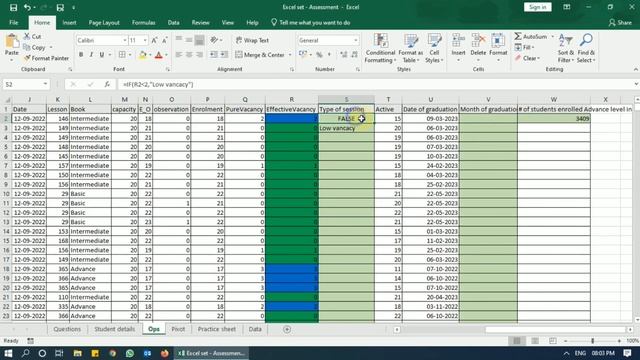Image resolution: width=640 pixels, height=360 pixels.
Task: Click the Increase Decimal icon
Action: coord(344,55)
